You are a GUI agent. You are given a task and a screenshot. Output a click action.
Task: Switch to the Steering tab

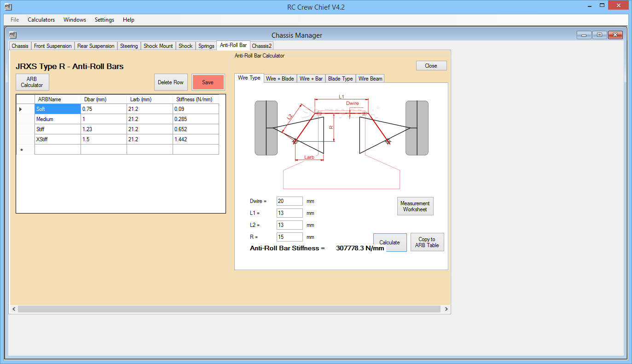129,46
